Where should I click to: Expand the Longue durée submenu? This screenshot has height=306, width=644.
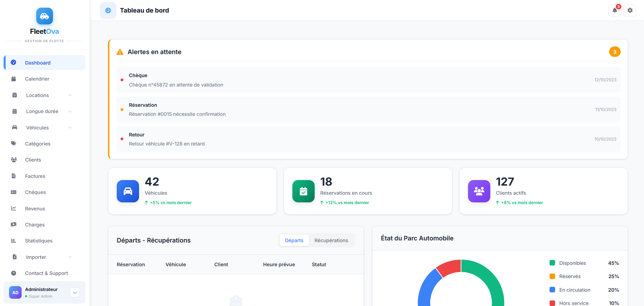point(70,111)
